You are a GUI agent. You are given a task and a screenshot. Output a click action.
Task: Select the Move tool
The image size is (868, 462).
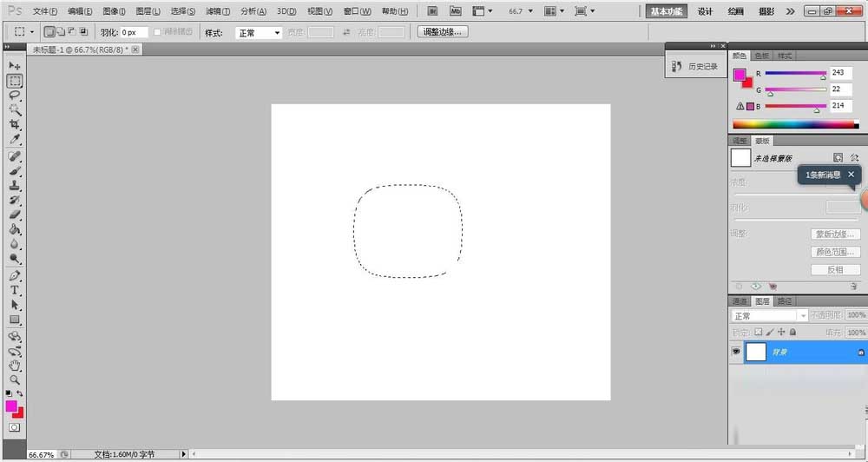[15, 66]
